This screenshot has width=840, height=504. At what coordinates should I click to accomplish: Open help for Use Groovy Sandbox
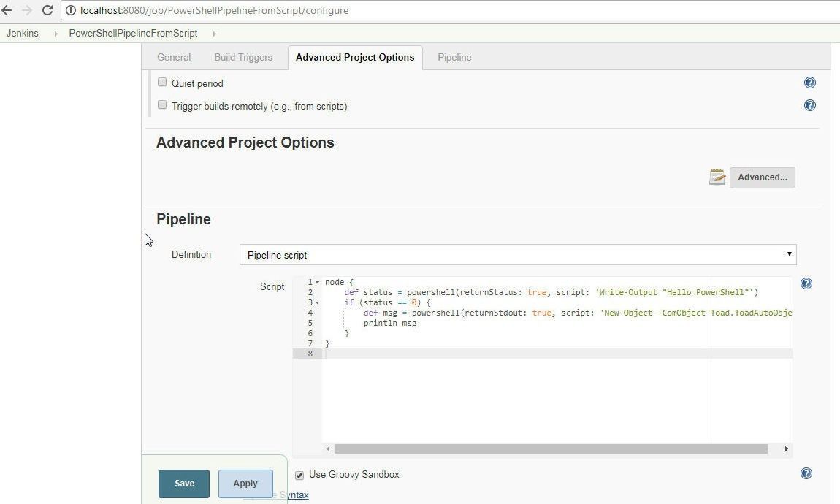[x=806, y=473]
